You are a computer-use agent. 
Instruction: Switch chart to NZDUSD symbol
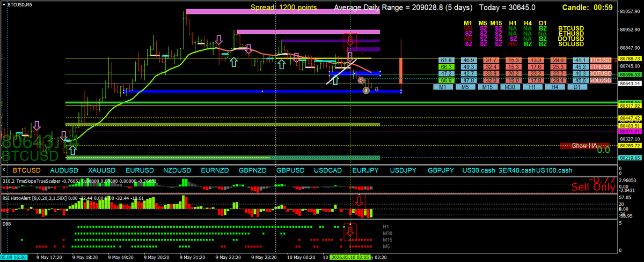point(177,170)
